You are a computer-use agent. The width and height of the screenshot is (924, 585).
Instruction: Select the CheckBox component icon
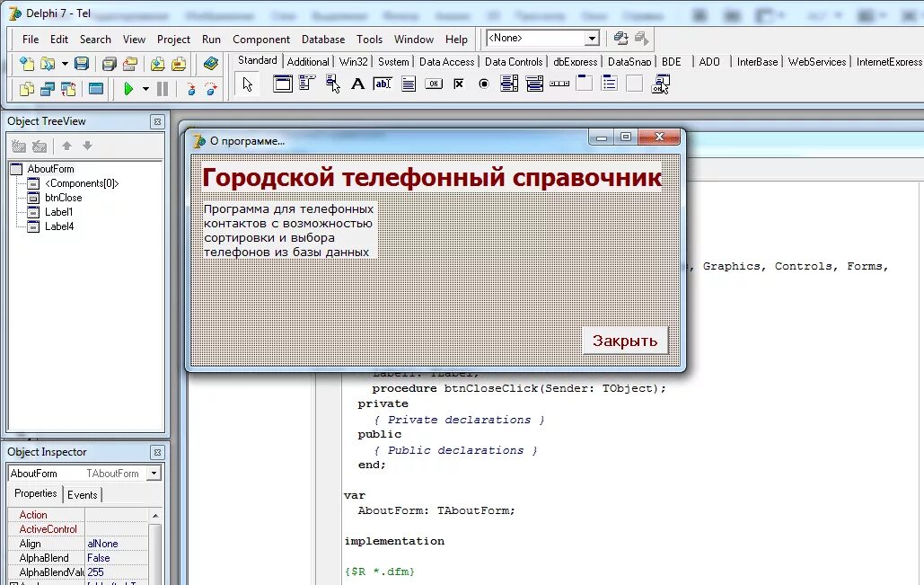pyautogui.click(x=459, y=84)
